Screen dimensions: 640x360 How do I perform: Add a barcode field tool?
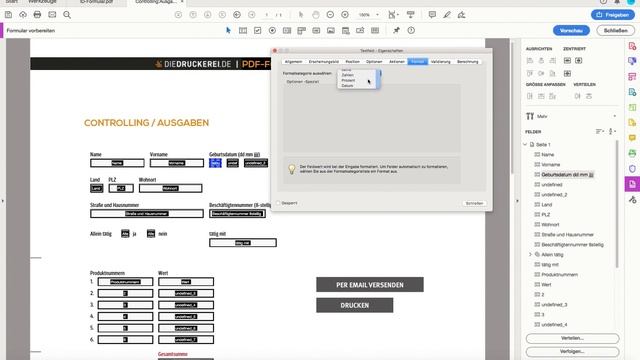tap(375, 30)
